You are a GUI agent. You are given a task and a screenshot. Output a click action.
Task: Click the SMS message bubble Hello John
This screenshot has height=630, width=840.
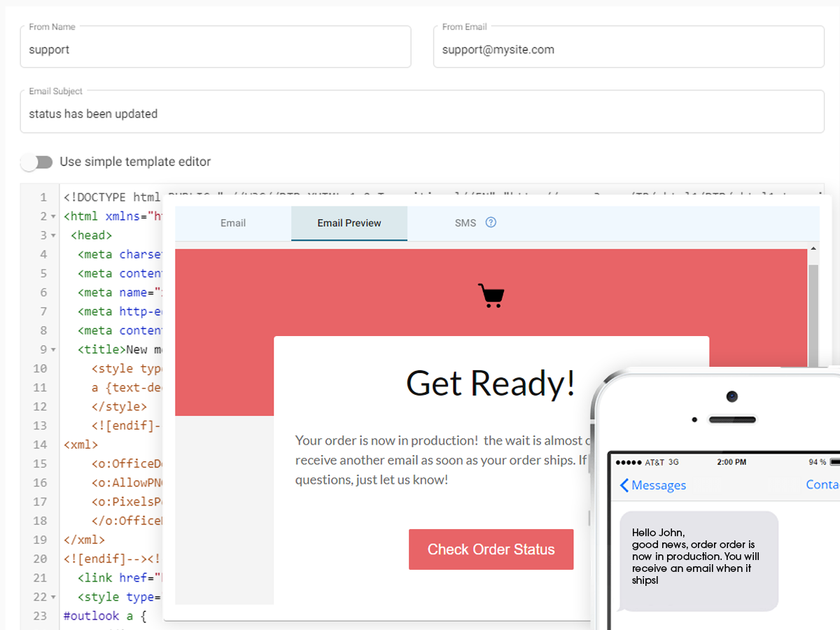coord(699,561)
